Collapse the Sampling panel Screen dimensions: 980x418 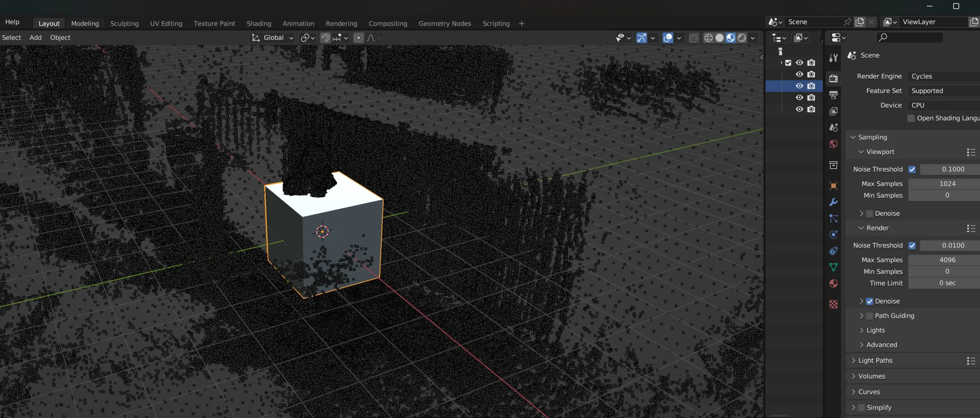[x=872, y=137]
